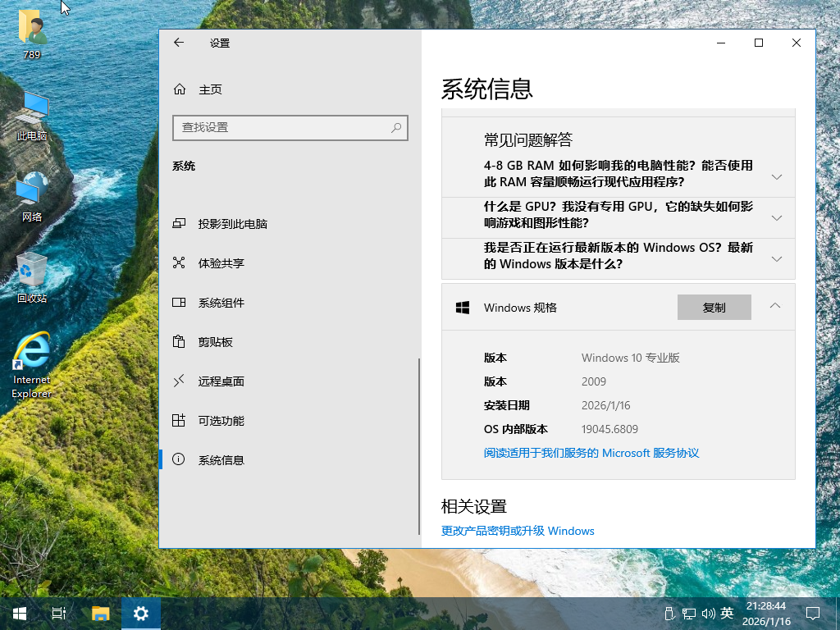Open the Start menu
The image size is (840, 630).
[18, 613]
